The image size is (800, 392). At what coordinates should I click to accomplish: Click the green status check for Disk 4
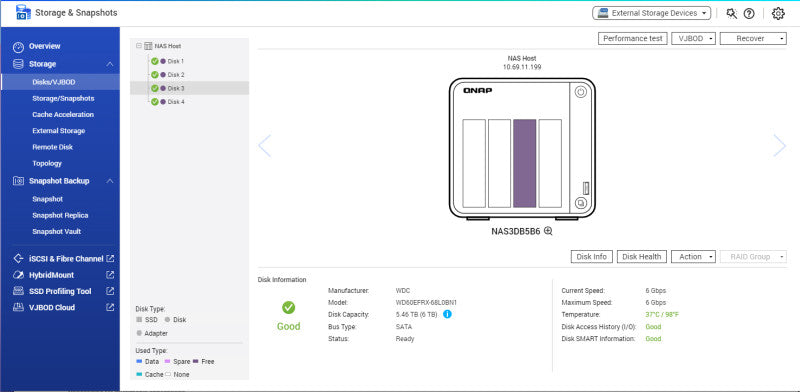155,102
